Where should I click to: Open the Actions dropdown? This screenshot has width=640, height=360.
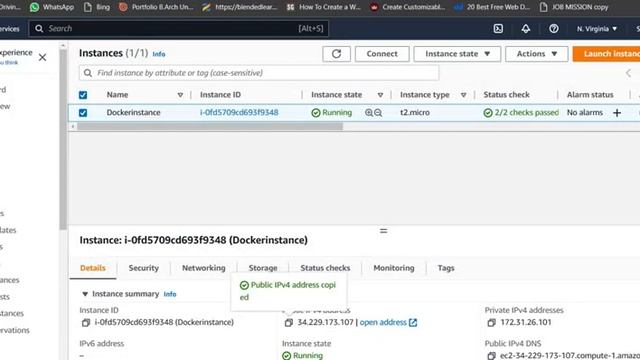coord(536,54)
